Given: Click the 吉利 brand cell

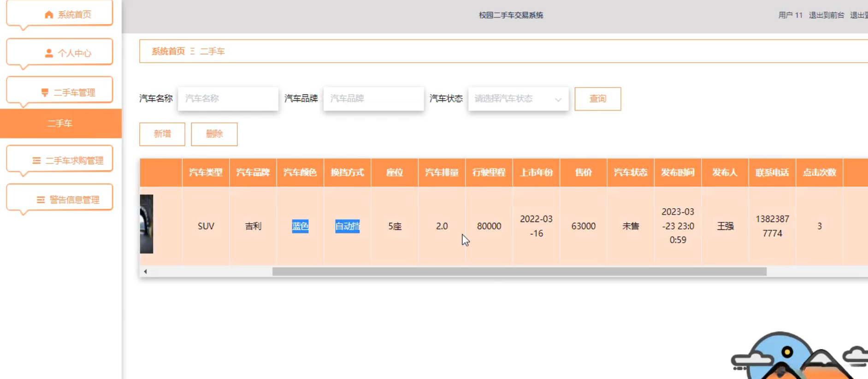Looking at the screenshot, I should [253, 226].
